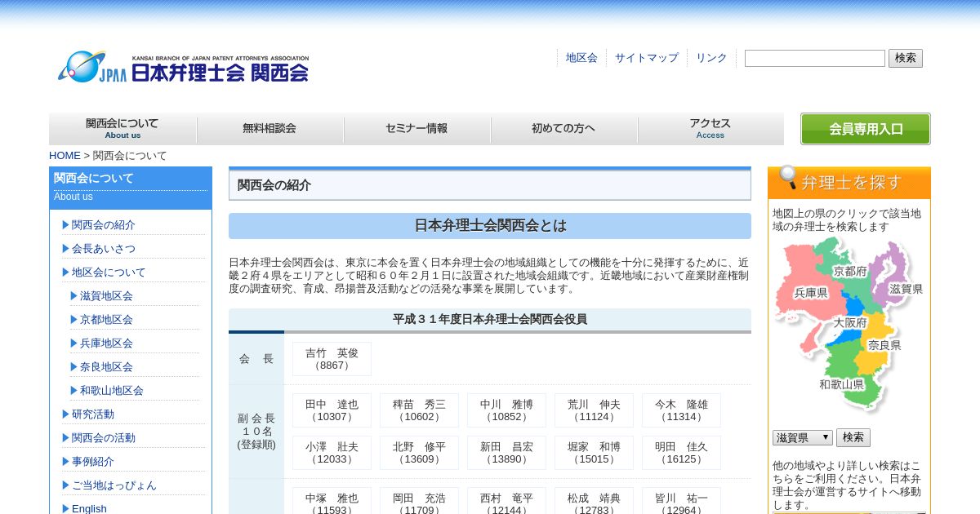Viewport: 980px width, 514px height.
Task: Click the 荒川 伸夫 (11124) cell
Action: (594, 410)
